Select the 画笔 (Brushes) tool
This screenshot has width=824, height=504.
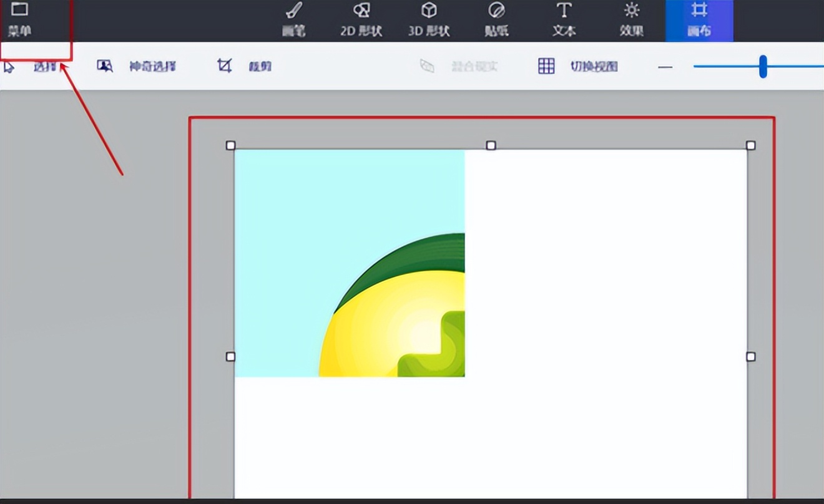pos(293,20)
